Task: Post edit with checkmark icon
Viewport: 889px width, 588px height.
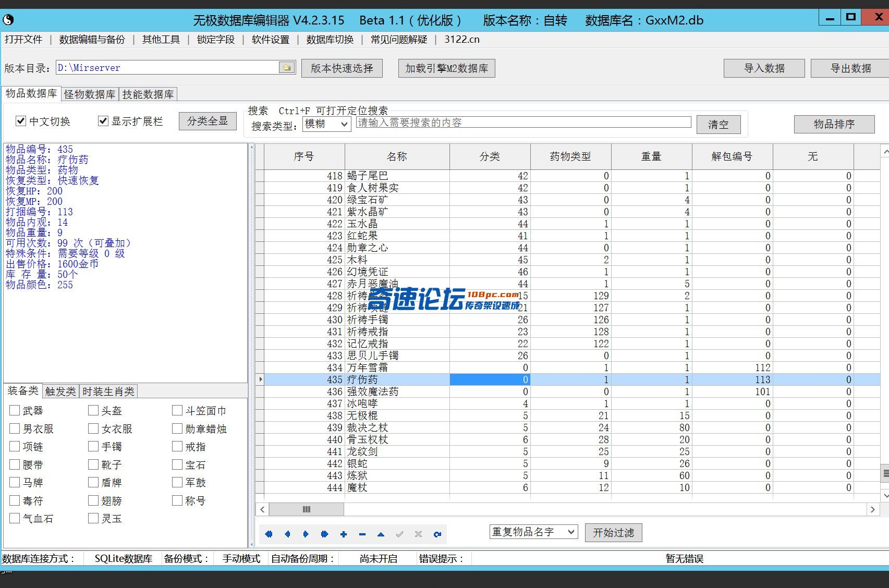Action: [x=399, y=534]
